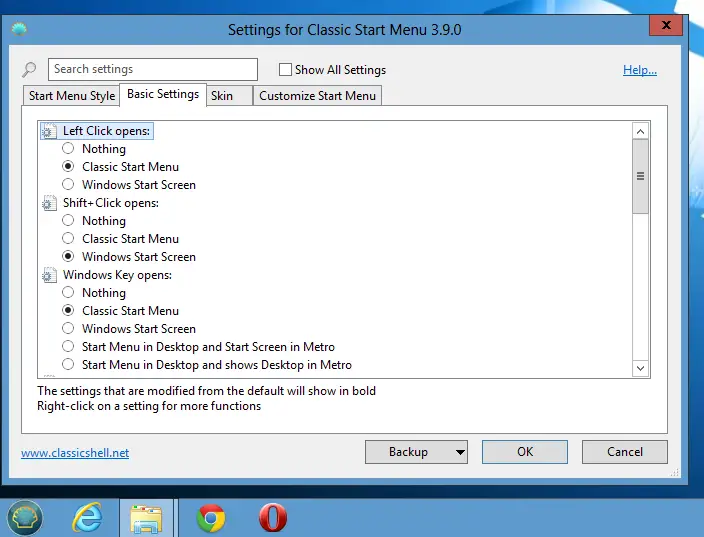Choose Start Menu in Desktop and shows Desktop in Metro
Viewport: 704px width, 537px height.
68,364
